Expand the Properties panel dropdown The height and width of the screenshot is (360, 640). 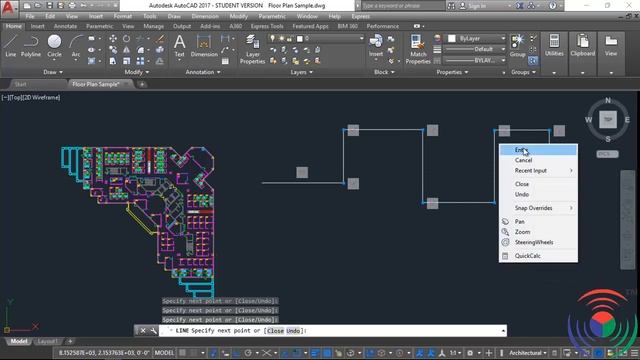tap(452, 72)
